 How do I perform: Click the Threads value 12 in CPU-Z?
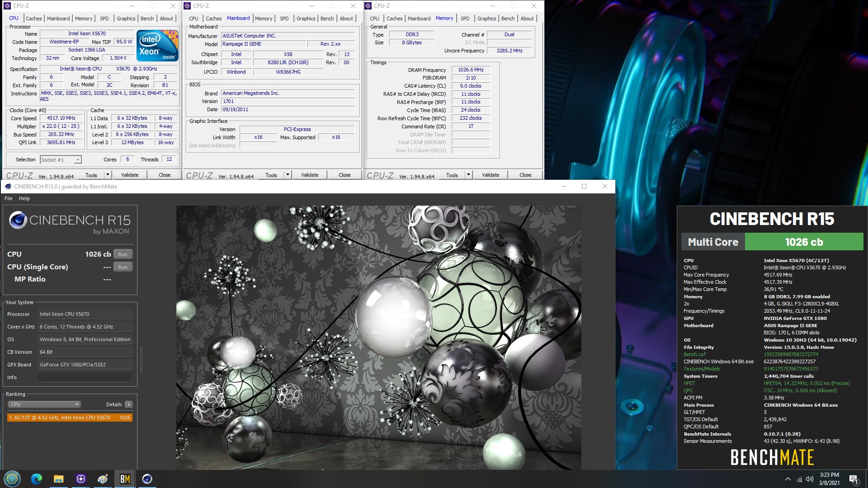[169, 159]
